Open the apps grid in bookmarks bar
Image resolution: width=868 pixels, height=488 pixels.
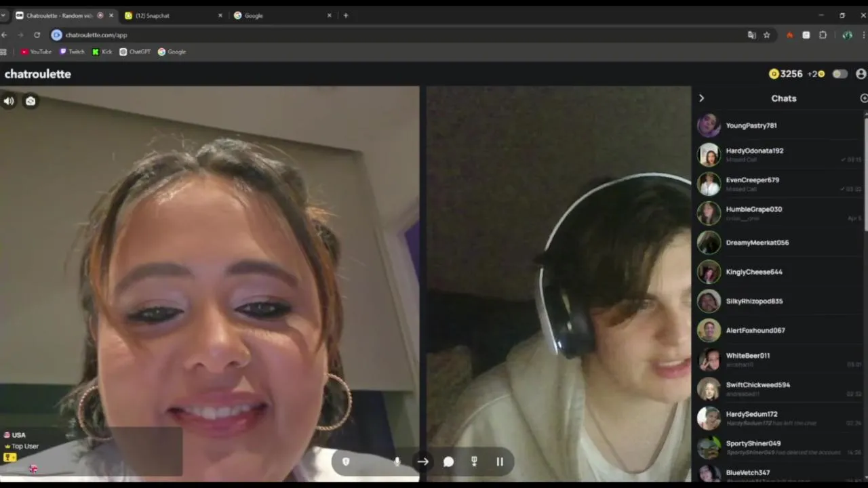click(3, 52)
